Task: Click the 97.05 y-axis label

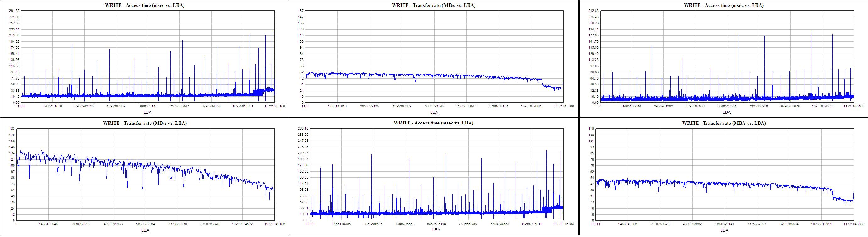Action: pos(594,66)
